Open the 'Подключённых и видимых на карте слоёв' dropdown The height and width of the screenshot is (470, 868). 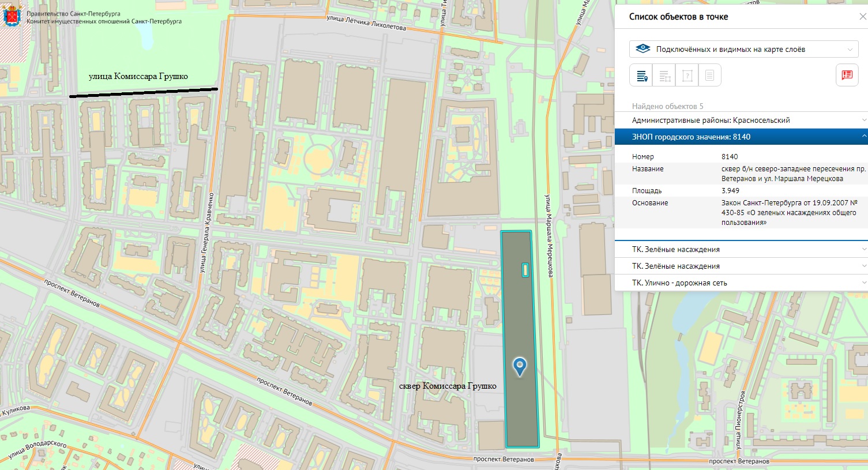(x=743, y=49)
